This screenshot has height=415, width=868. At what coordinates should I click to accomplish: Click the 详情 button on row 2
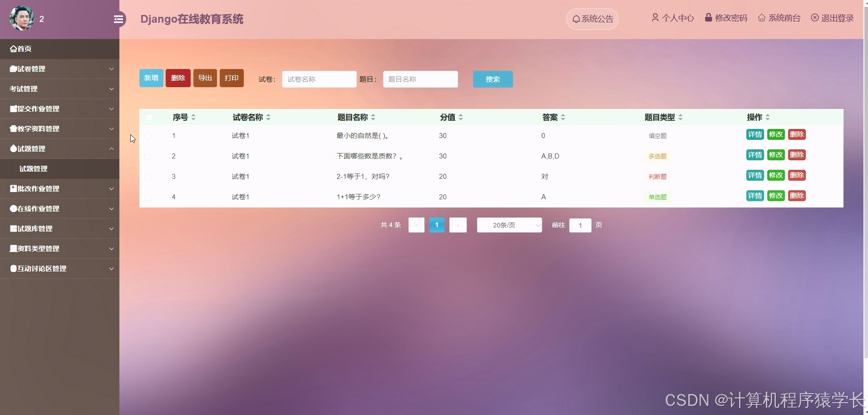755,155
